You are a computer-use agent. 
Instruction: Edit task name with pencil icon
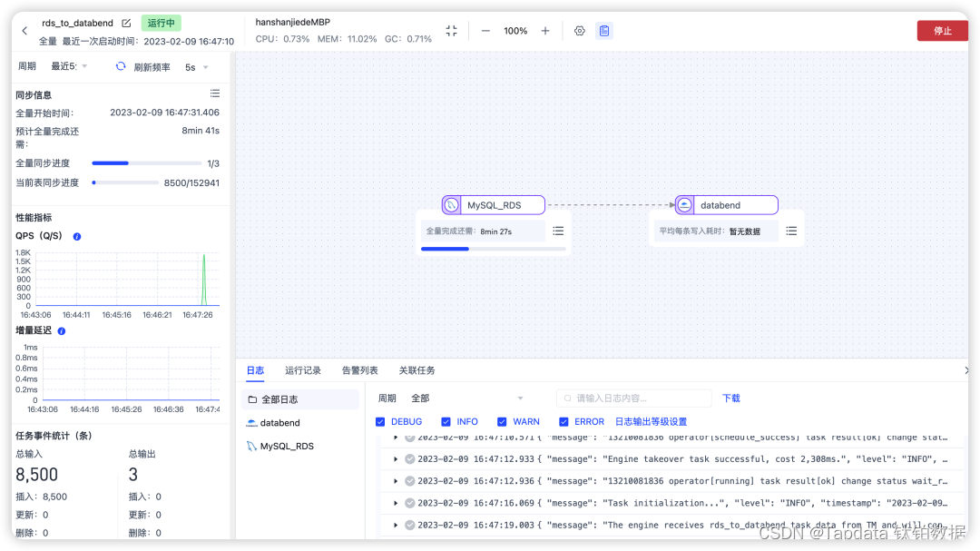pyautogui.click(x=126, y=23)
